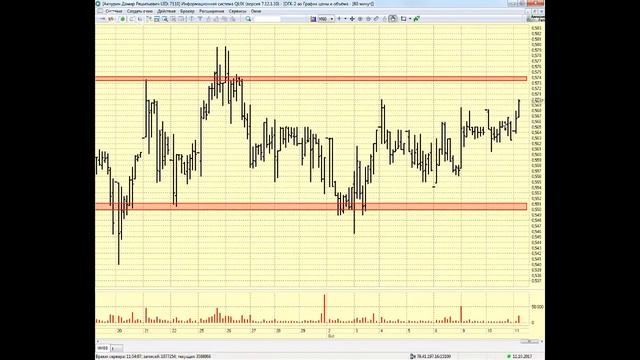Select the pencil drawing tool
The width and height of the screenshot is (640, 360).
tap(376, 19)
